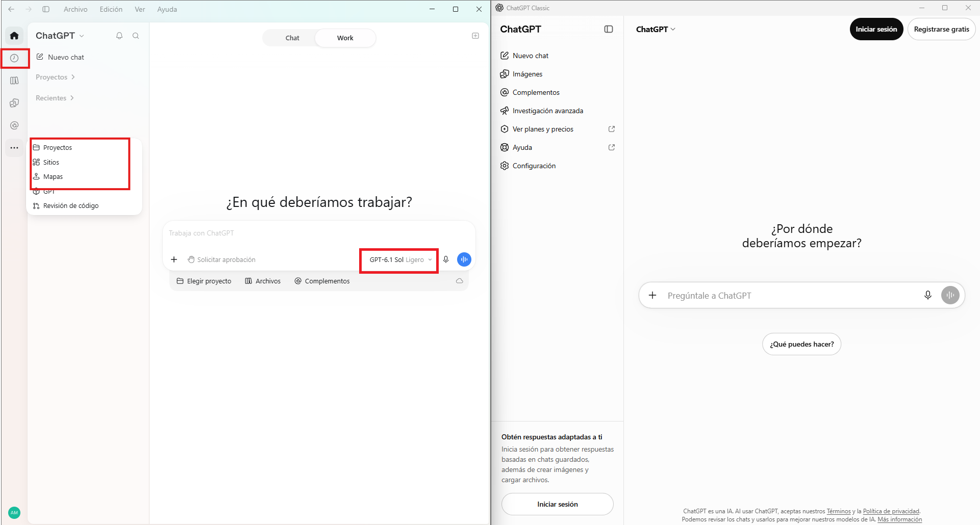This screenshot has width=980, height=525.
Task: Click the cloud icon below the Work composer
Action: point(460,281)
